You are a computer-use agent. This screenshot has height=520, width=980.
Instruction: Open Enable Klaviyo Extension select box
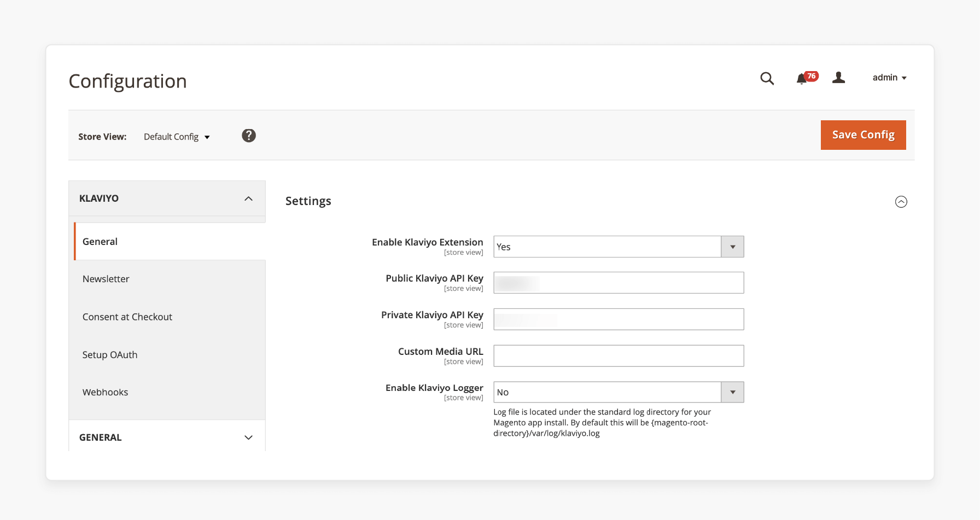click(619, 247)
